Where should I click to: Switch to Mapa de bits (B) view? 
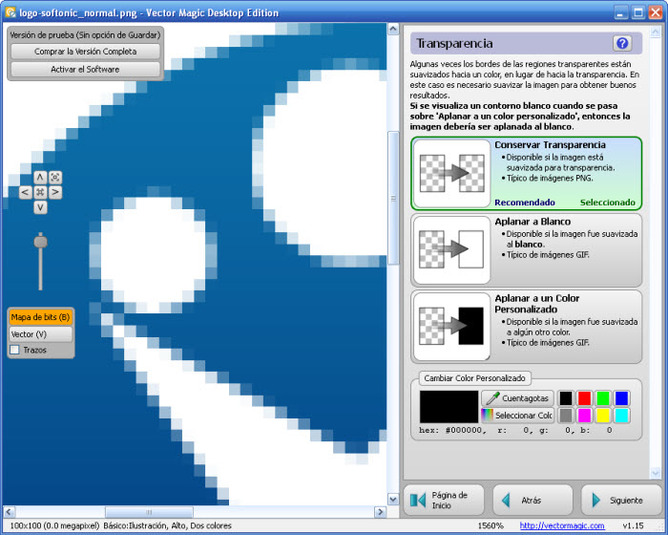40,317
